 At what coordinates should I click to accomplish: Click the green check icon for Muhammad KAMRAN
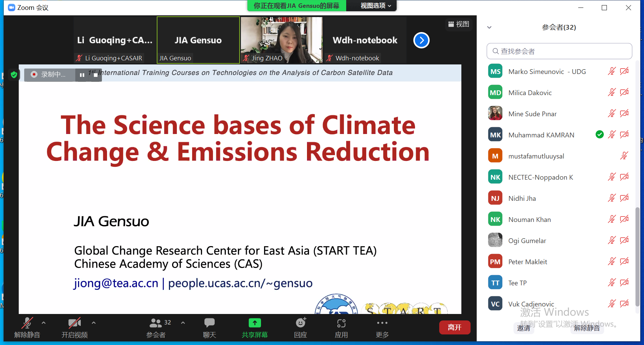click(x=600, y=135)
